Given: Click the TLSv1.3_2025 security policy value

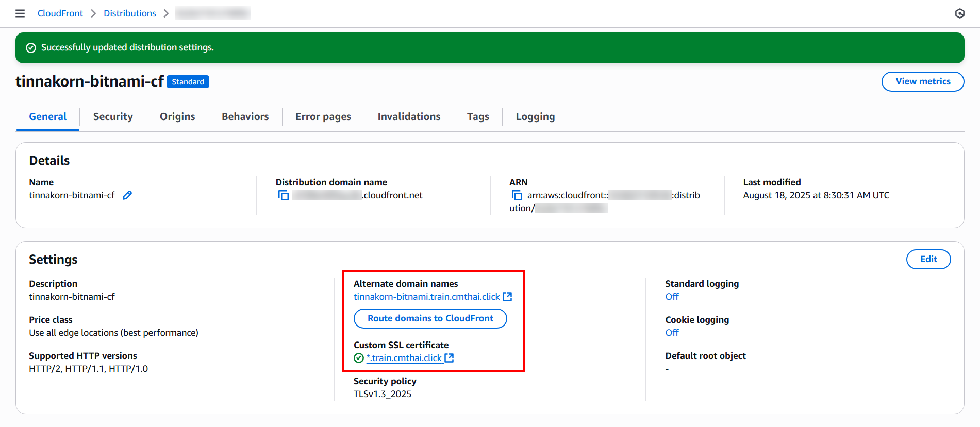Looking at the screenshot, I should (x=383, y=394).
